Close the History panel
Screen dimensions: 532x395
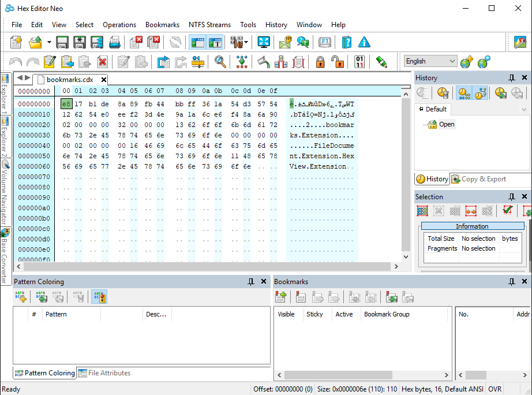pyautogui.click(x=524, y=78)
